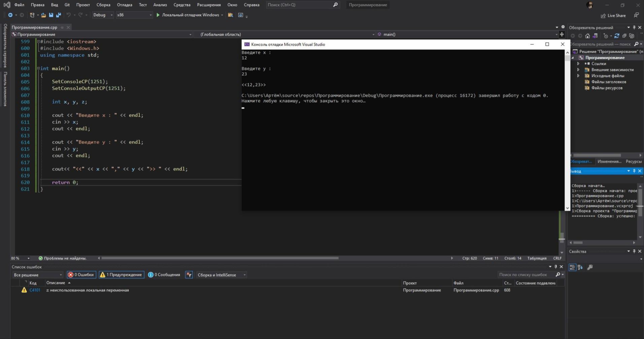Click the Save All toolbar icon
This screenshot has height=339, width=644.
(59, 15)
